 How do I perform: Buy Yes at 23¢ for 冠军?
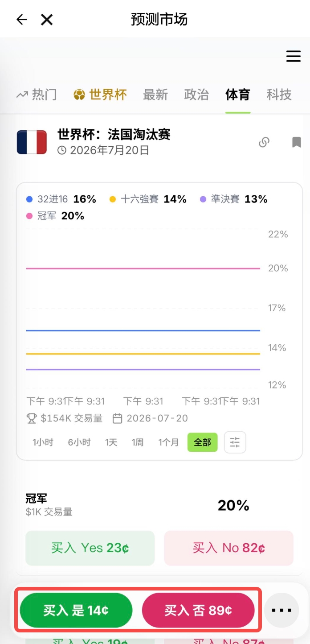(x=90, y=548)
